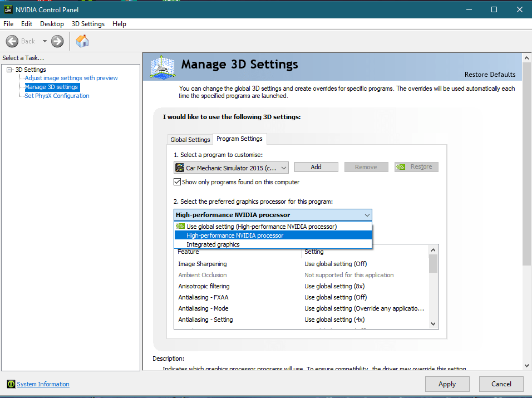532x398 pixels.
Task: Click feature list scrollbar up arrow
Action: coord(433,250)
